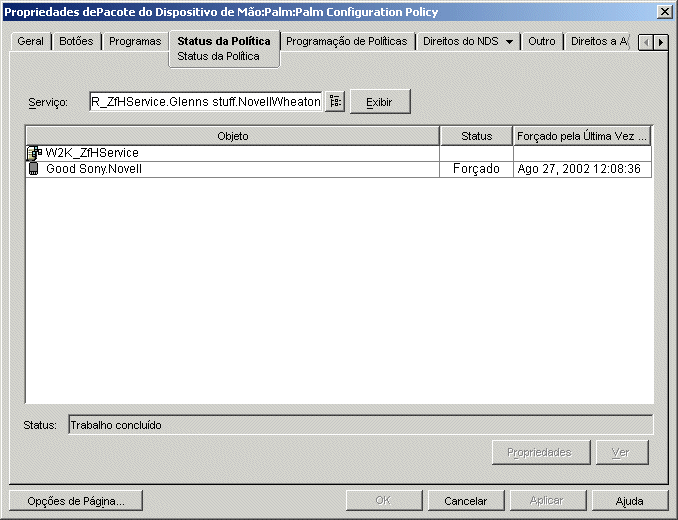Image resolution: width=678 pixels, height=520 pixels.
Task: Sort by the Objeto column header
Action: 233,136
